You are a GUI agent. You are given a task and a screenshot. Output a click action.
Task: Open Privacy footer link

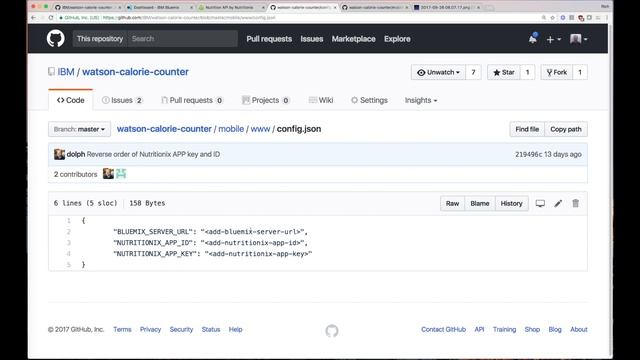pos(150,329)
